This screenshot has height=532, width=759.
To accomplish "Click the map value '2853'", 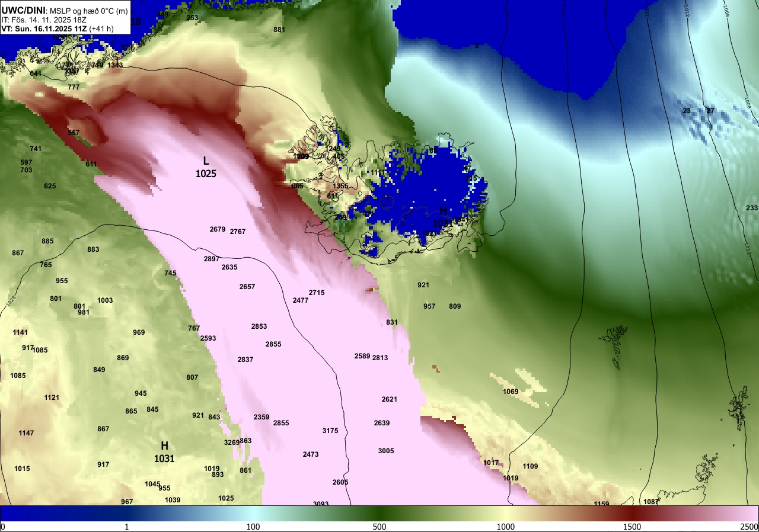I will [259, 326].
